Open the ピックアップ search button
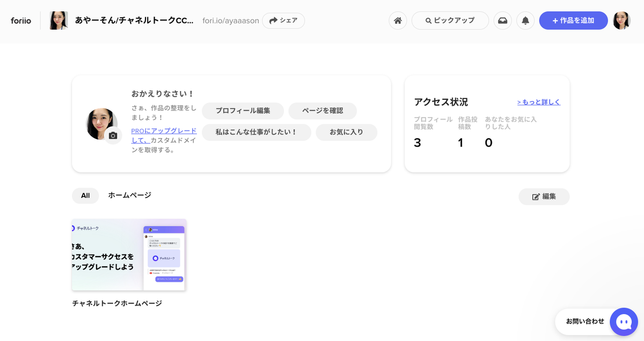644x341 pixels. click(450, 20)
